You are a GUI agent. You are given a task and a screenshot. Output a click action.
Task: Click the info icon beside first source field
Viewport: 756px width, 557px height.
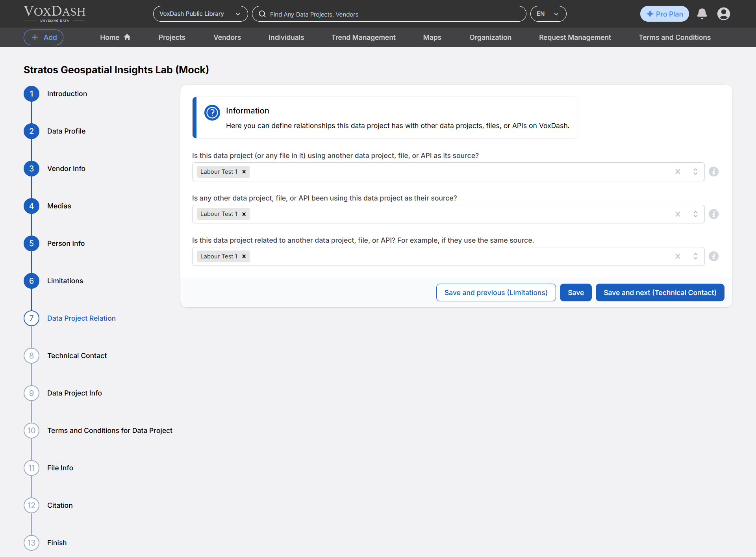(713, 172)
